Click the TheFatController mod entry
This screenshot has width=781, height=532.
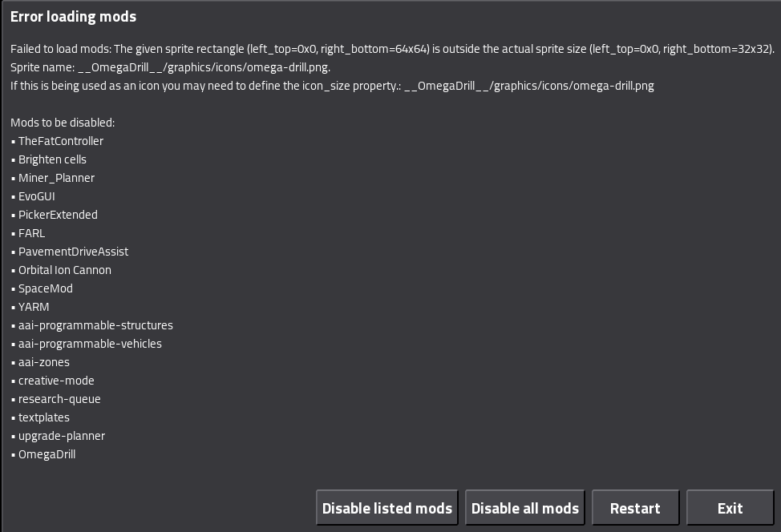point(61,141)
